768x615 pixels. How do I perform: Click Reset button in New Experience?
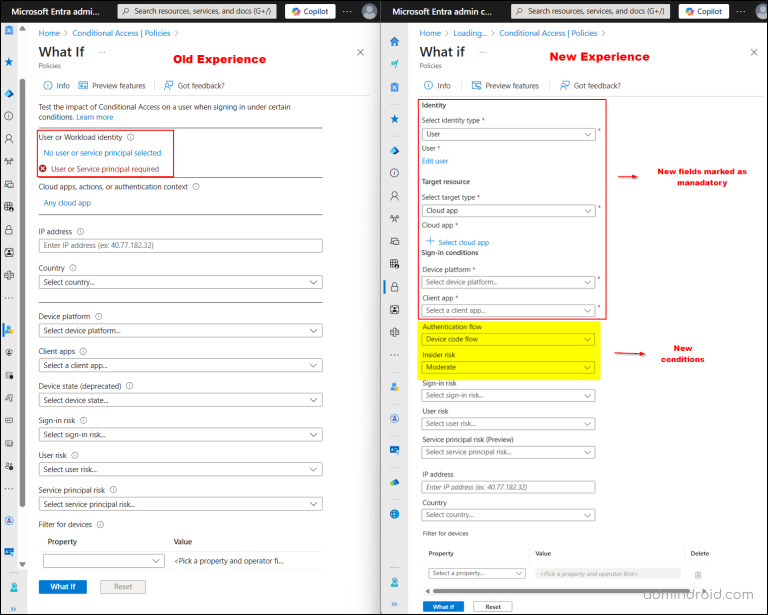(x=493, y=607)
